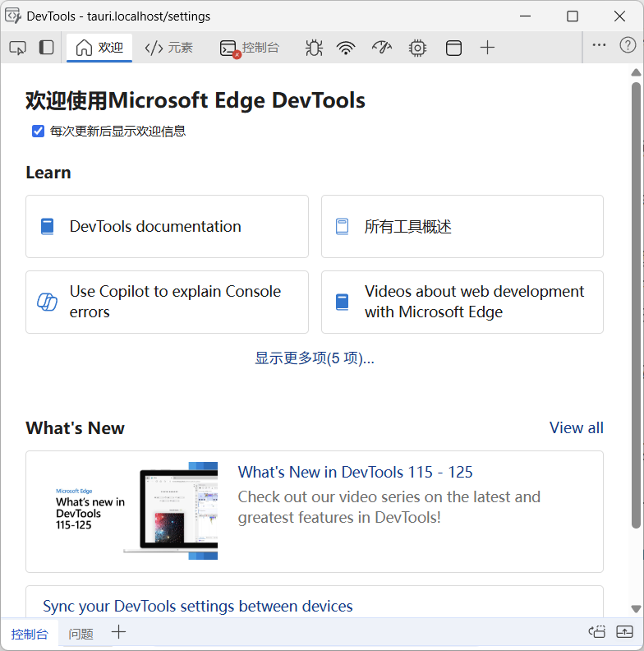Click the video series description text
Screen dimensions: 644x651
pyautogui.click(x=389, y=507)
